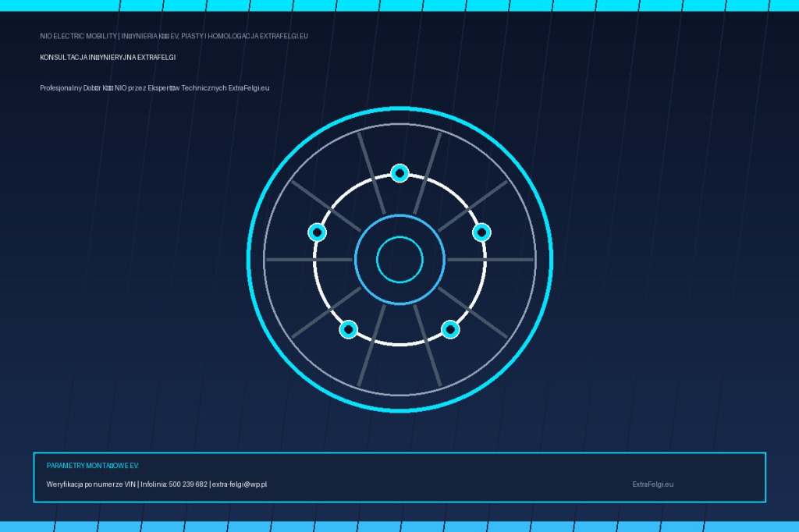Click the phone number 500 239 682
This screenshot has width=799, height=532.
(188, 484)
